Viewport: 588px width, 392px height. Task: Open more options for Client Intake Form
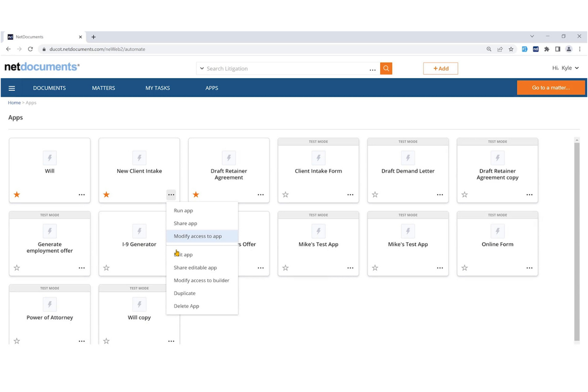coord(350,195)
